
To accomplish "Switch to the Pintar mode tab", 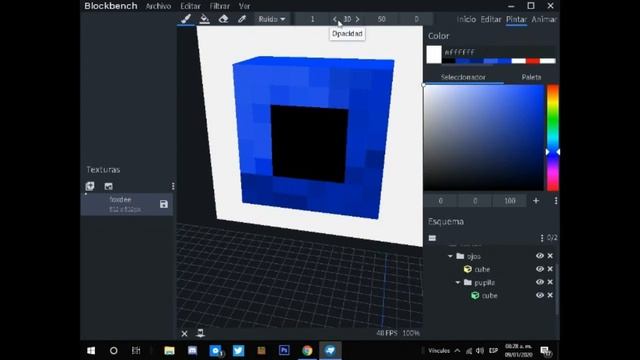I will point(516,19).
